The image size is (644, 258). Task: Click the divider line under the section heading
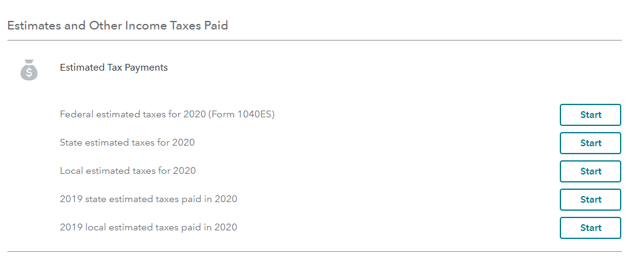pyautogui.click(x=314, y=41)
